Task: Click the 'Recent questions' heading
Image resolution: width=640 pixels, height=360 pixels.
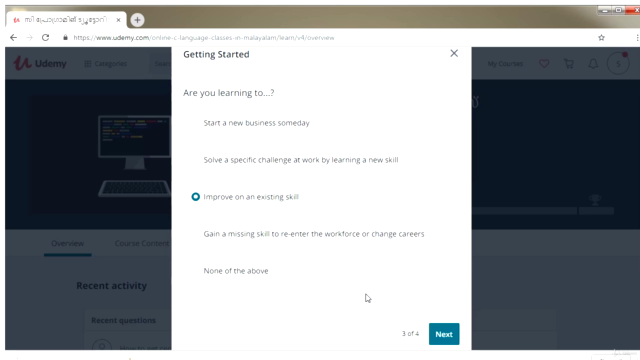Action: 123,320
